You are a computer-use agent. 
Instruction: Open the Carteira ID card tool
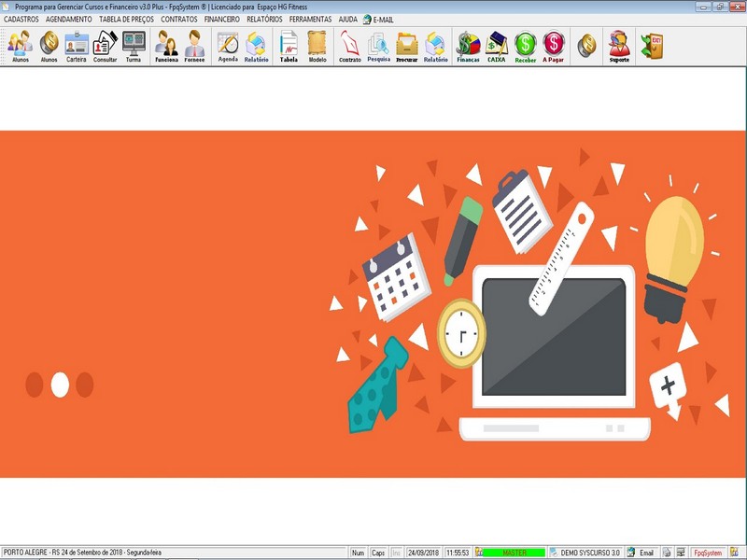coord(77,46)
